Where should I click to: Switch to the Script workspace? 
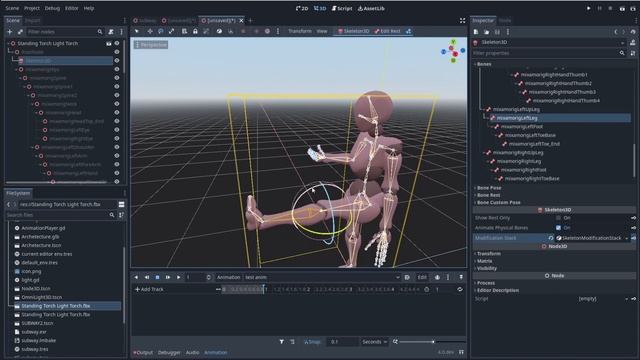click(x=342, y=8)
